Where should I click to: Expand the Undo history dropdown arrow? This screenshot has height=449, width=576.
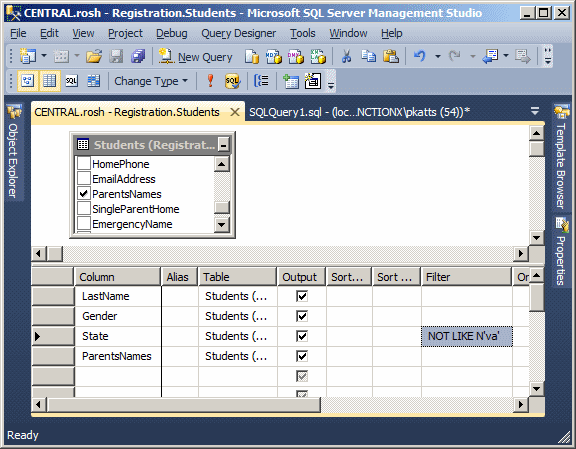tap(438, 57)
